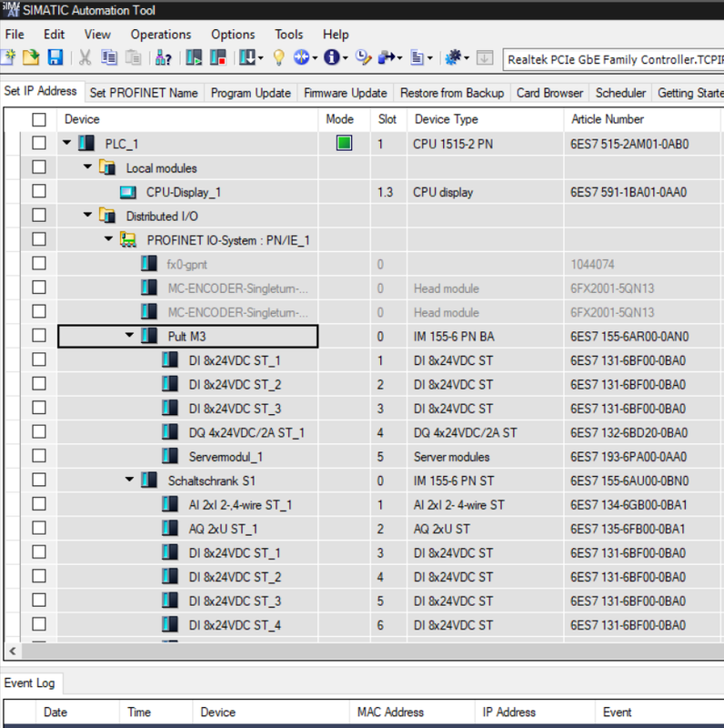Image resolution: width=724 pixels, height=728 pixels.
Task: Check the Servermodul_1 row checkbox
Action: click(x=39, y=456)
